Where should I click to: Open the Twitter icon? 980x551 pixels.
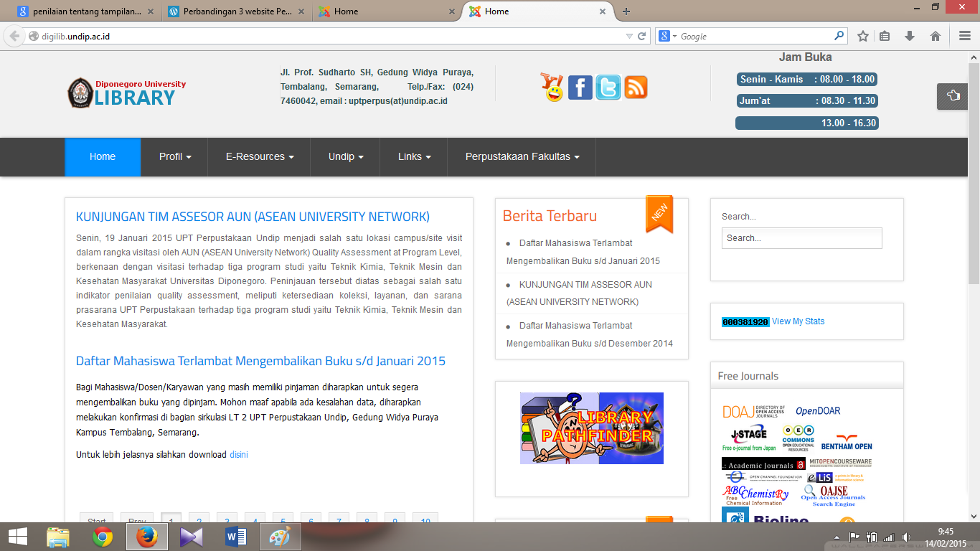pos(608,88)
